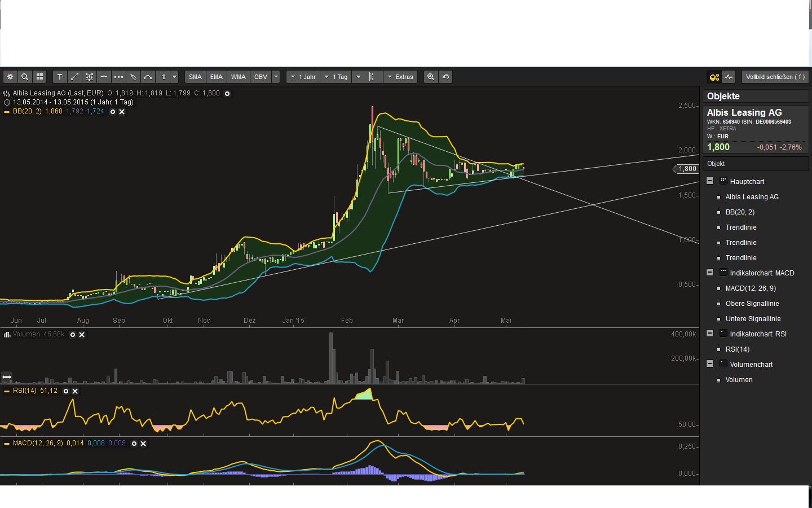The image size is (812, 508).
Task: Click the magnifier search icon in toolbar
Action: tap(25, 77)
